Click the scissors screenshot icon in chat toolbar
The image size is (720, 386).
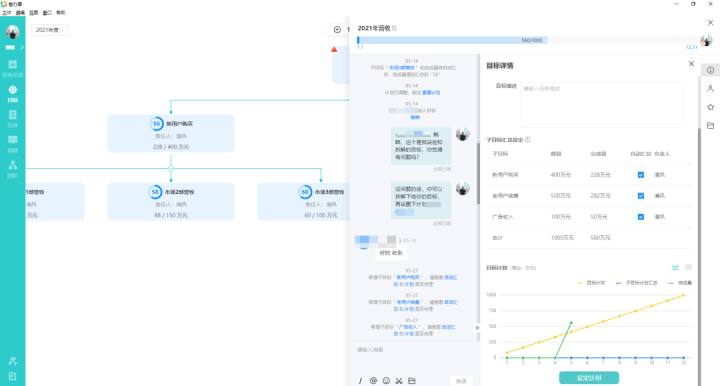click(x=399, y=381)
